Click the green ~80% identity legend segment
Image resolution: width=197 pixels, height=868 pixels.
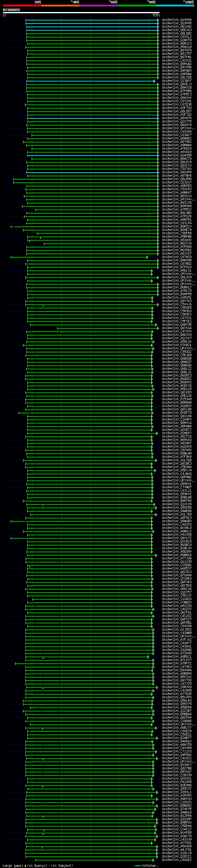tap(136, 6)
